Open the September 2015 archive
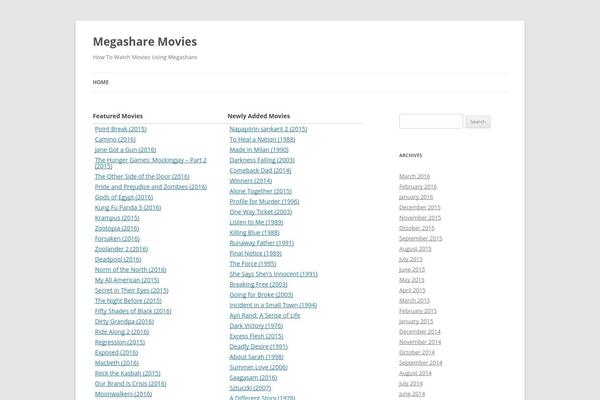The image size is (600, 400). (x=421, y=238)
